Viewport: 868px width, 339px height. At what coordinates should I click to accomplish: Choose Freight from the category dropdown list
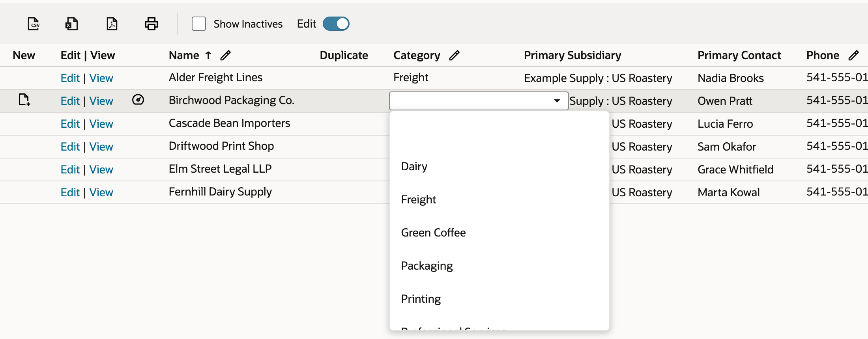point(499,199)
